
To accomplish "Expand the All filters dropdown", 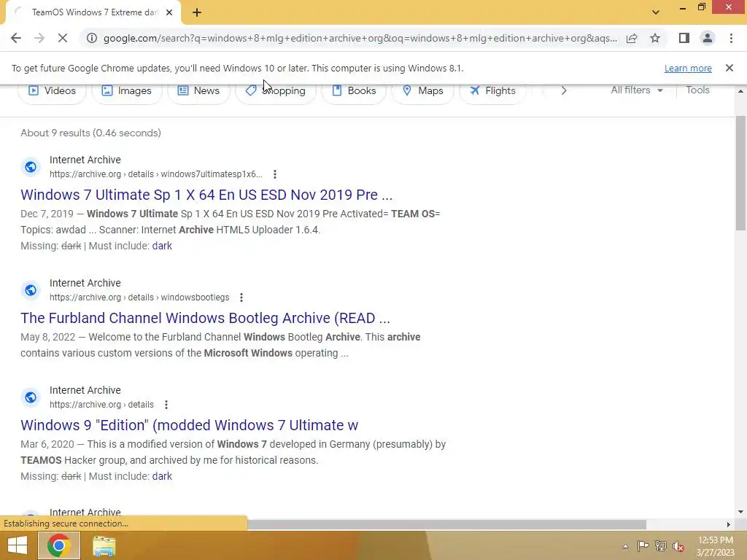I will click(x=636, y=90).
